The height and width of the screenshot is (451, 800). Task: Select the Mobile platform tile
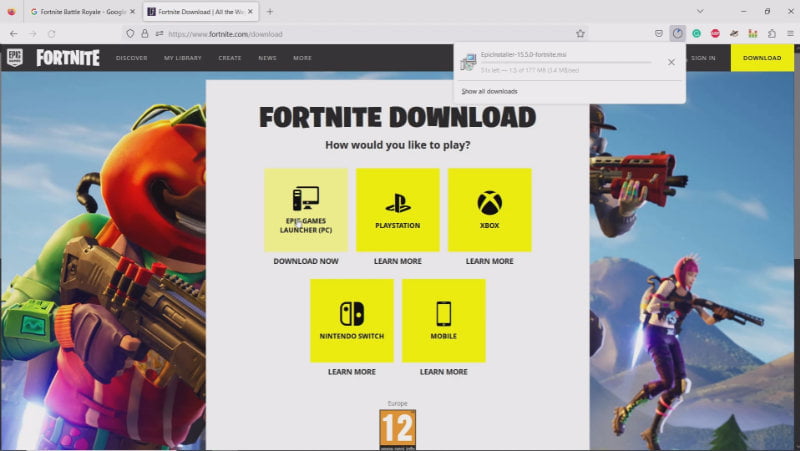tap(444, 321)
